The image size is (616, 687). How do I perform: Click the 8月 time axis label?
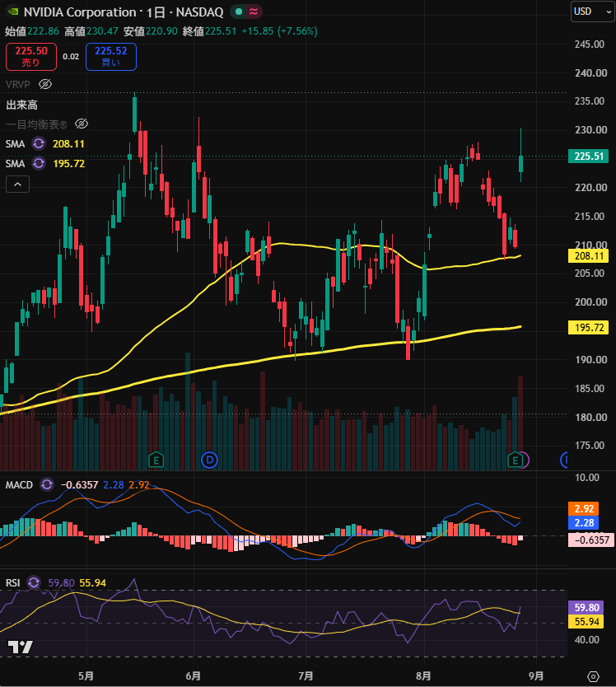pos(423,676)
